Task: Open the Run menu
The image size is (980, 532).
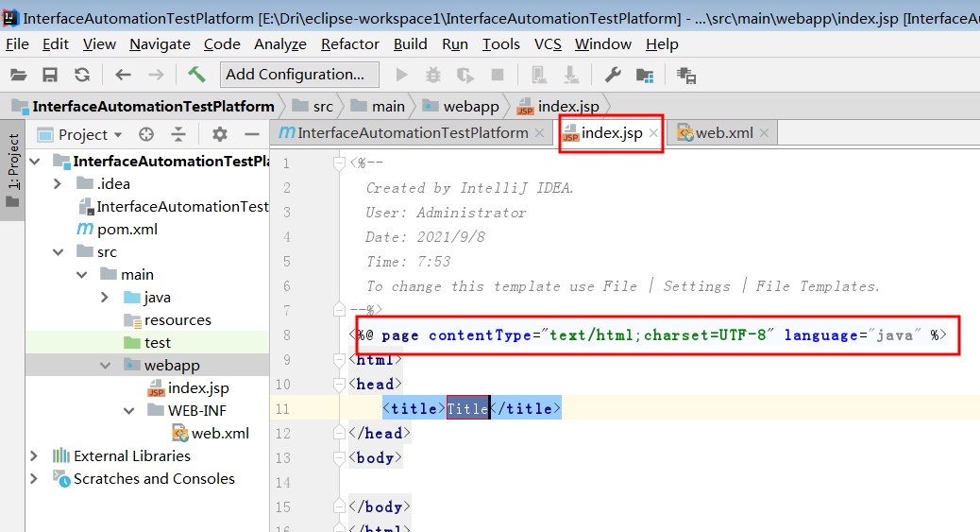Action: point(455,44)
